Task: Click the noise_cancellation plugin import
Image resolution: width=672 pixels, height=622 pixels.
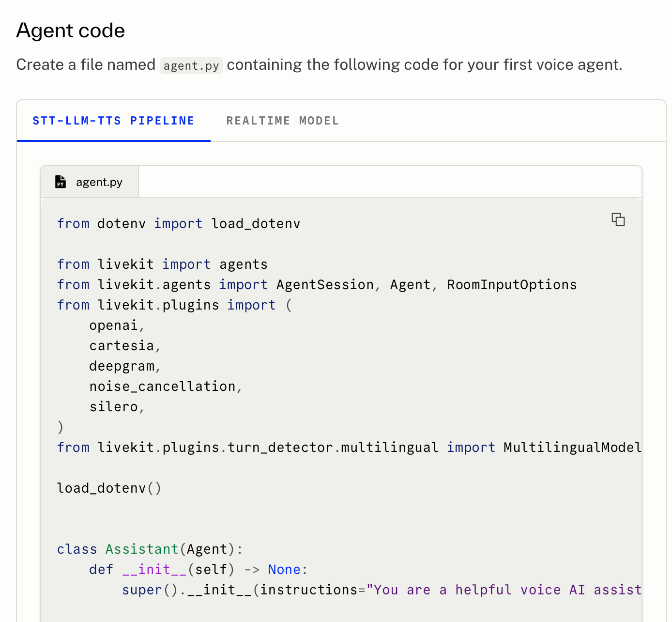Action: [x=162, y=386]
